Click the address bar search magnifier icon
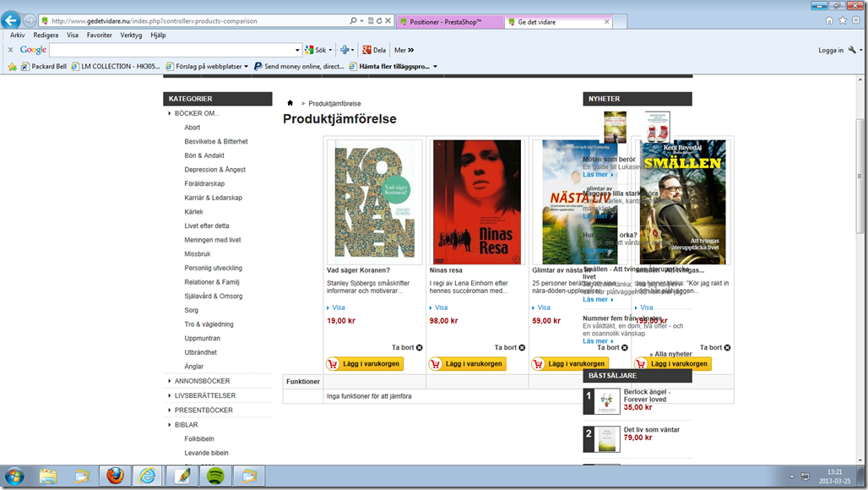Image resolution: width=868 pixels, height=490 pixels. [x=353, y=21]
